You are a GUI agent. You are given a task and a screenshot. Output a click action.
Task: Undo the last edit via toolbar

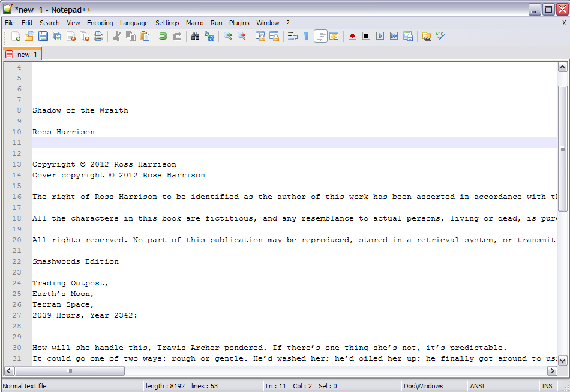pos(163,37)
